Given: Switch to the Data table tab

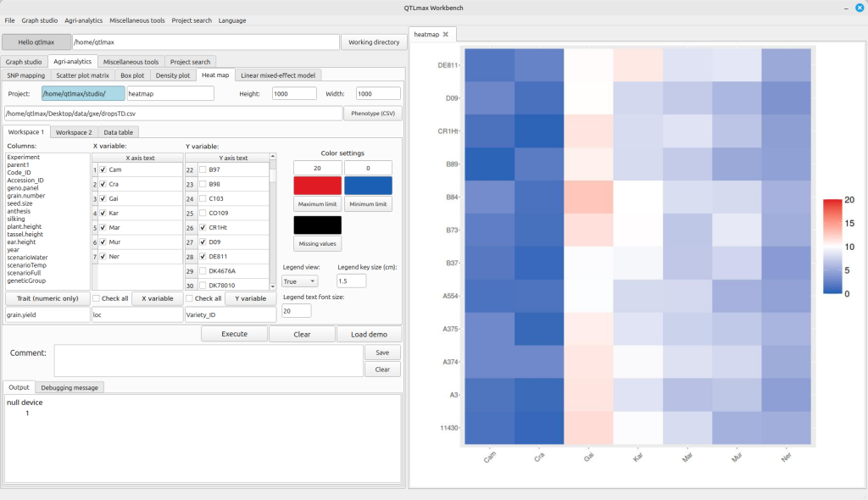Looking at the screenshot, I should (x=118, y=132).
